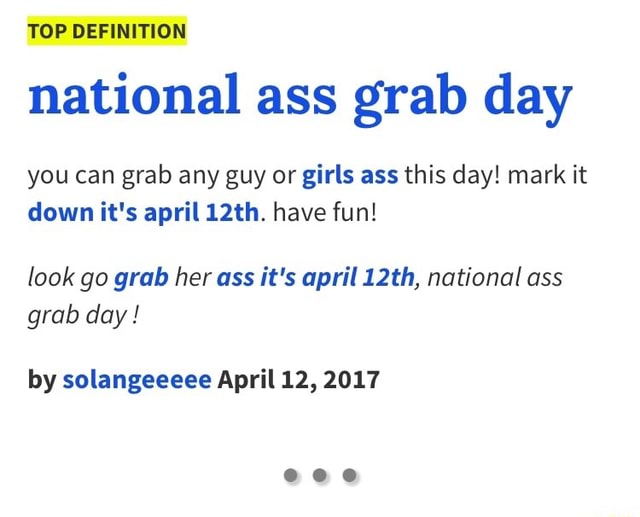
Task: Open the "down it's april 12th" link
Action: click(143, 213)
